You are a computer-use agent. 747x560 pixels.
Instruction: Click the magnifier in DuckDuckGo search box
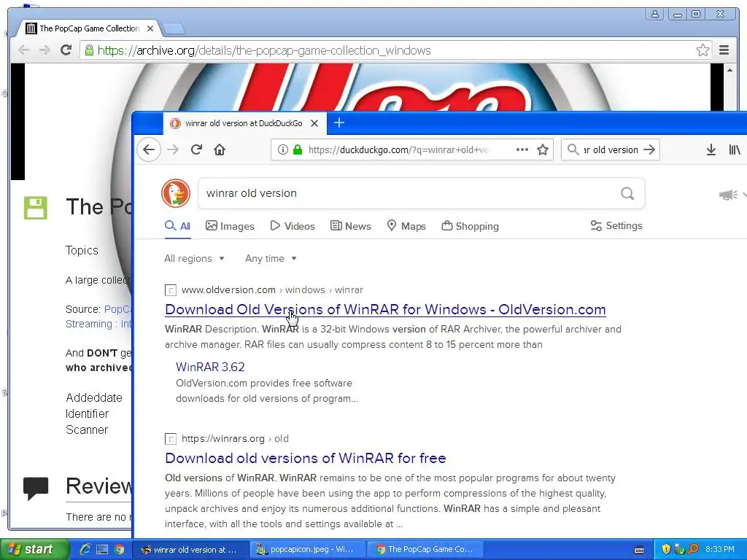point(627,193)
